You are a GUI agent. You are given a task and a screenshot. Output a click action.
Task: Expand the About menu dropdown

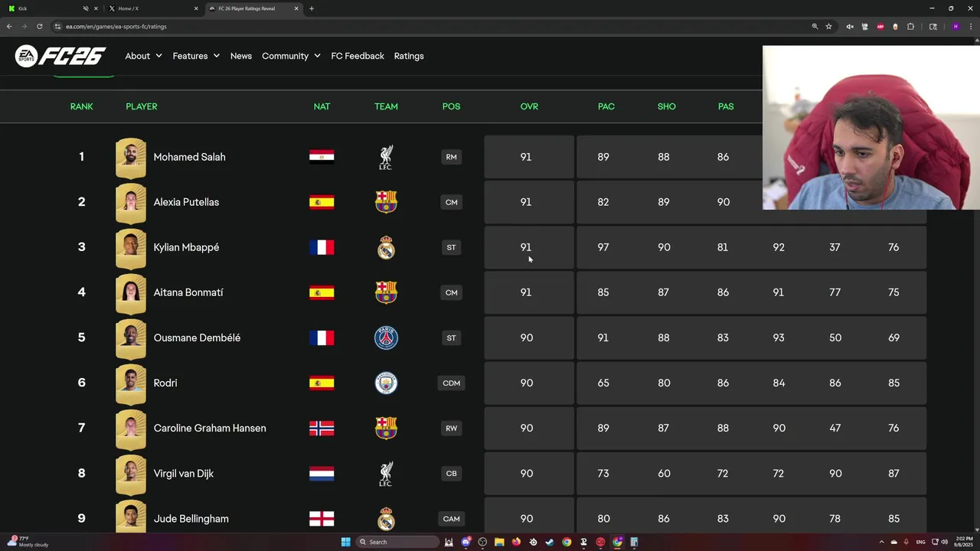(143, 56)
